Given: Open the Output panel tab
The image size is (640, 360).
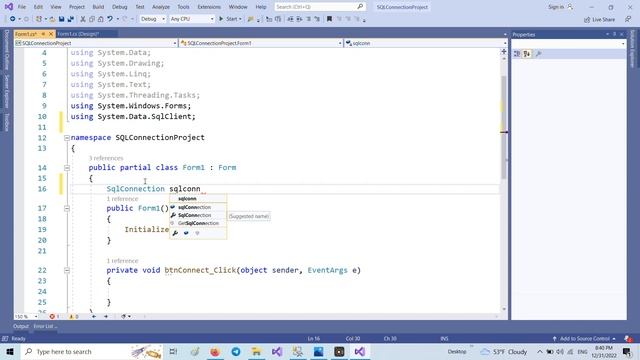Looking at the screenshot, I should pyautogui.click(x=21, y=326).
